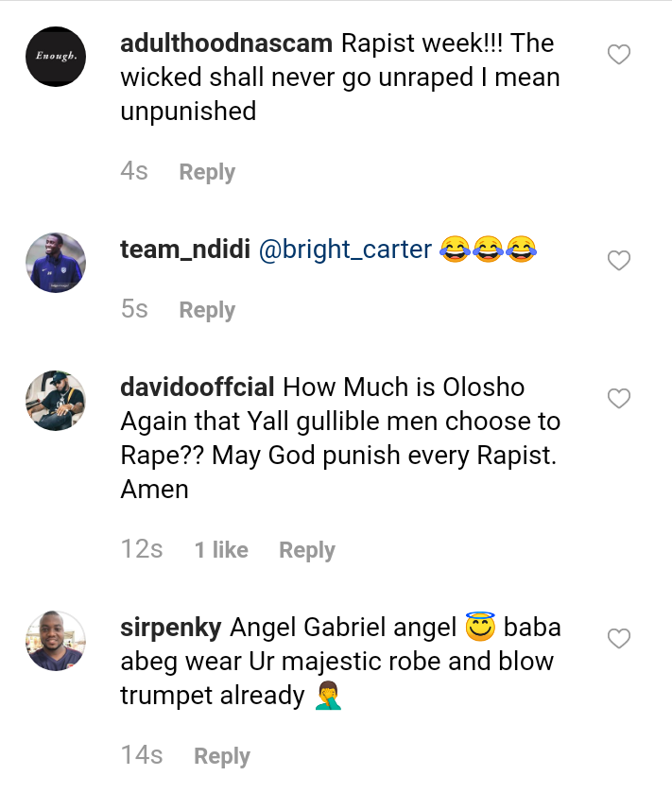Tap the 12s timestamp on davidooffcial's comment
The width and height of the screenshot is (672, 793).
tap(142, 549)
